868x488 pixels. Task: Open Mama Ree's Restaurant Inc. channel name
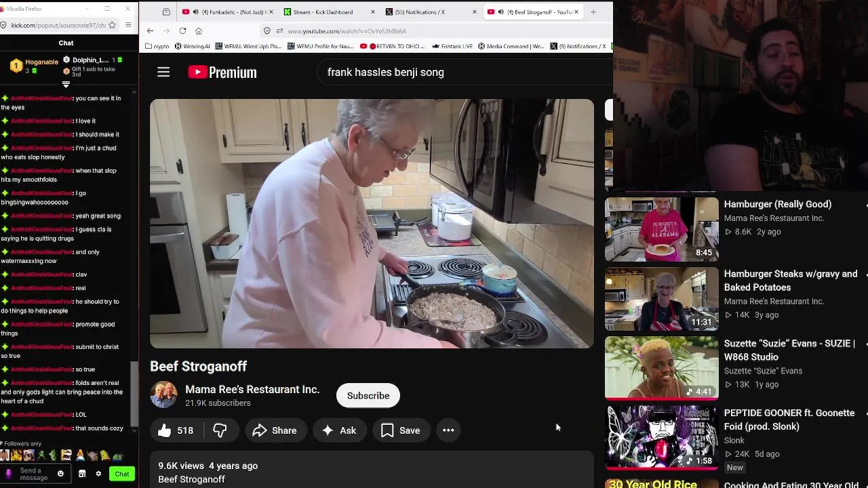252,390
